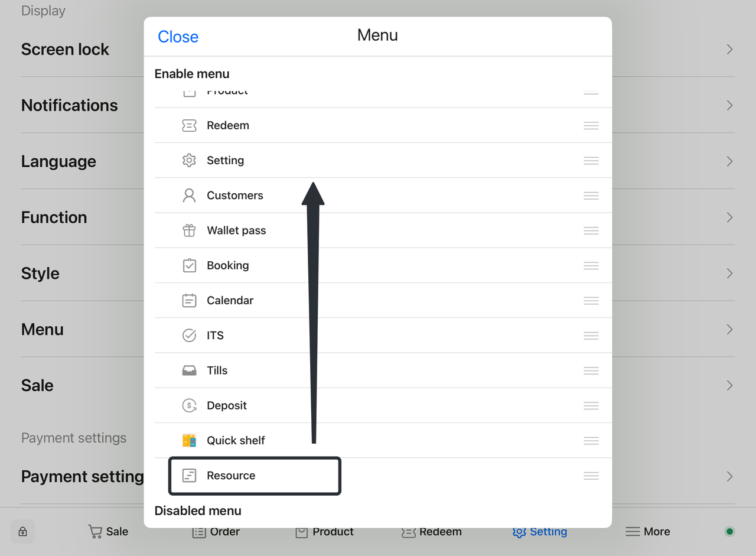Close the Menu dialog
Image resolution: width=756 pixels, height=556 pixels.
[x=178, y=37]
